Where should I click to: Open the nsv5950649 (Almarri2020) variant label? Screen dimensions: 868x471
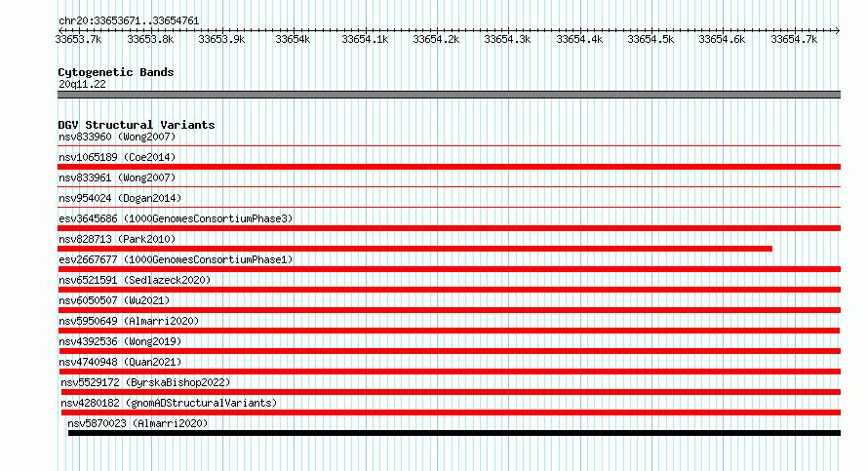pyautogui.click(x=129, y=321)
